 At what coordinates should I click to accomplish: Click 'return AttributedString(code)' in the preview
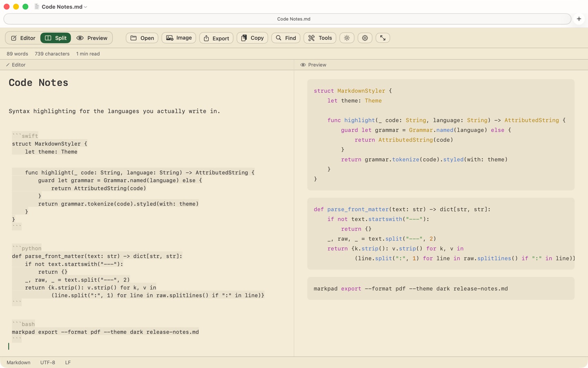(x=404, y=140)
